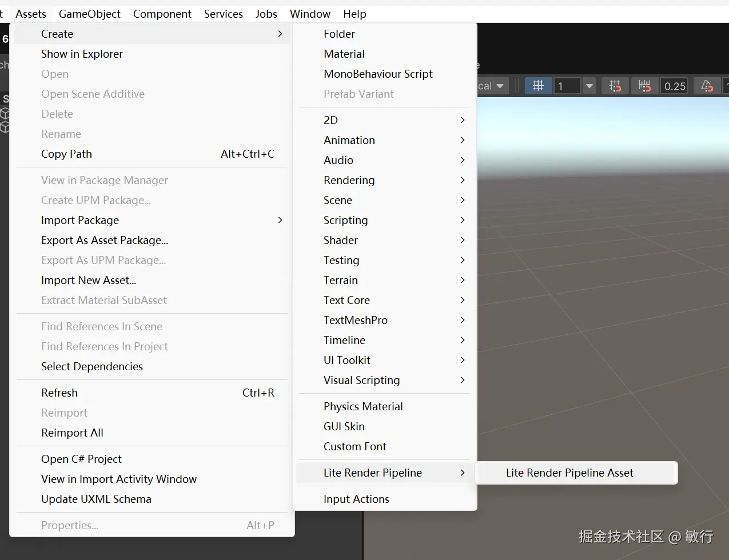The image size is (729, 560).
Task: Expand the Animation submenu
Action: [385, 140]
